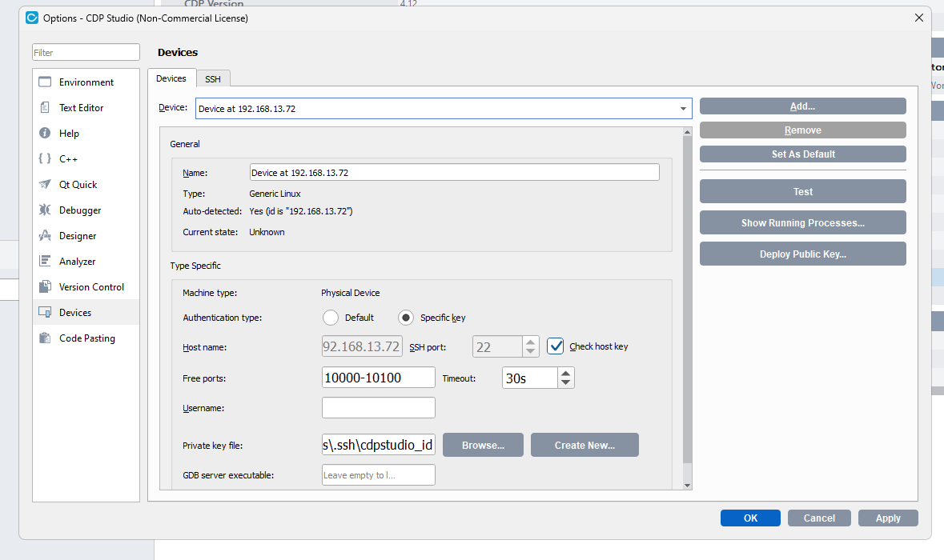Click Show Running Processes button
The height and width of the screenshot is (560, 944).
click(x=802, y=222)
